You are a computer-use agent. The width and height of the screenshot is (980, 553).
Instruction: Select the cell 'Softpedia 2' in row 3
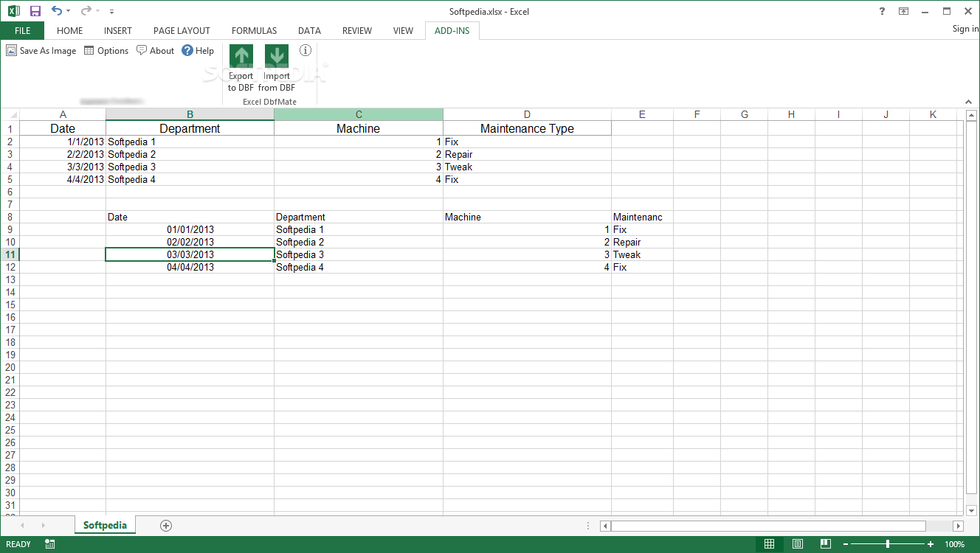190,154
